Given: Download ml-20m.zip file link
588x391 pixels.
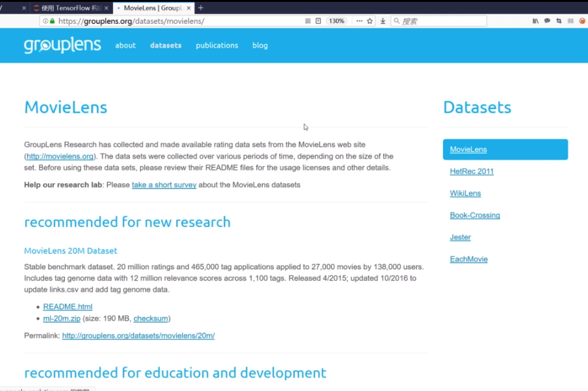Looking at the screenshot, I should tap(62, 318).
